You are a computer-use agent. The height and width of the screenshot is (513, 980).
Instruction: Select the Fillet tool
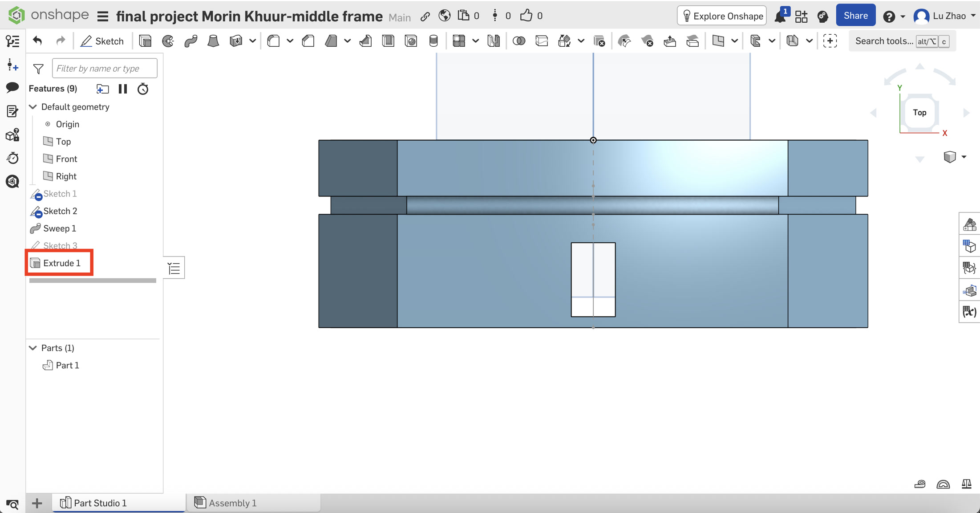(x=273, y=41)
